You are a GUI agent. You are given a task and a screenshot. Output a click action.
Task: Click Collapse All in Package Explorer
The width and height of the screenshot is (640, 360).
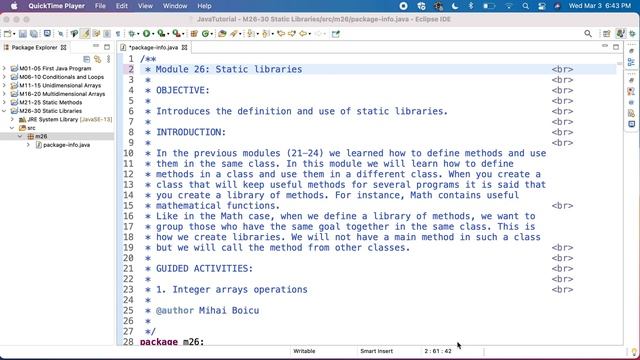point(87,60)
